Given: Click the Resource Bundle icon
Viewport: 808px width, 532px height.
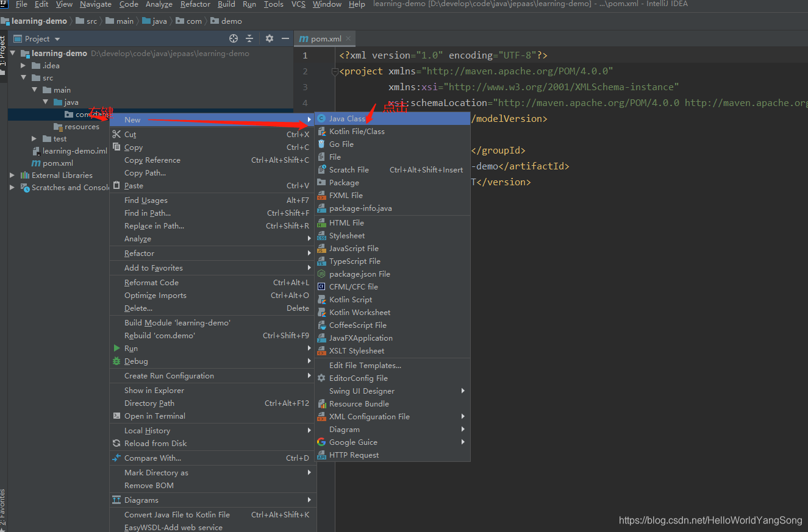Looking at the screenshot, I should (321, 403).
